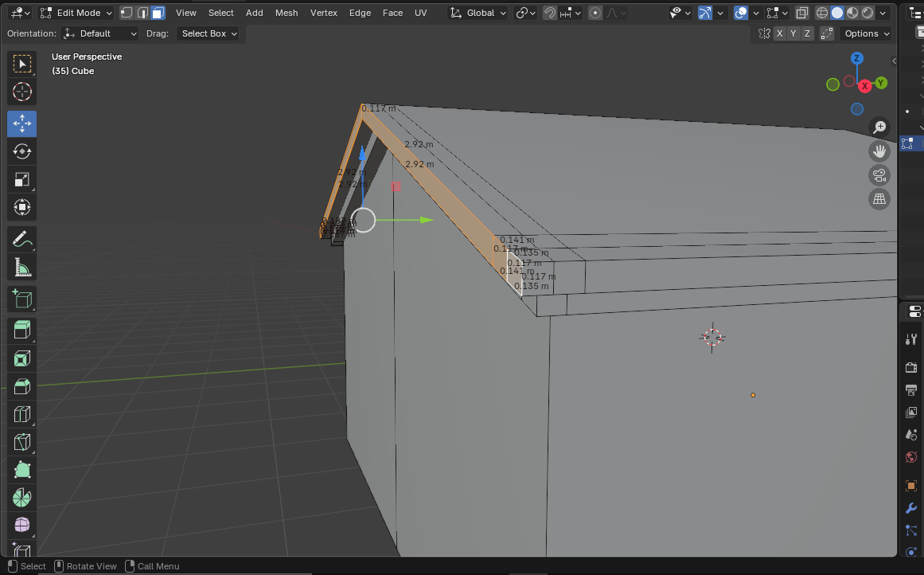Select the Loop Cut tool
Viewport: 924px width, 575px height.
pos(21,414)
